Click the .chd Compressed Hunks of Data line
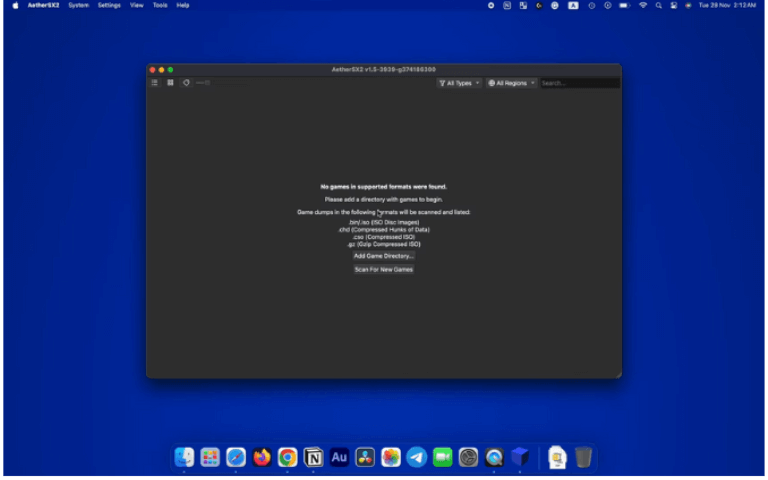This screenshot has width=768, height=480. [384, 230]
